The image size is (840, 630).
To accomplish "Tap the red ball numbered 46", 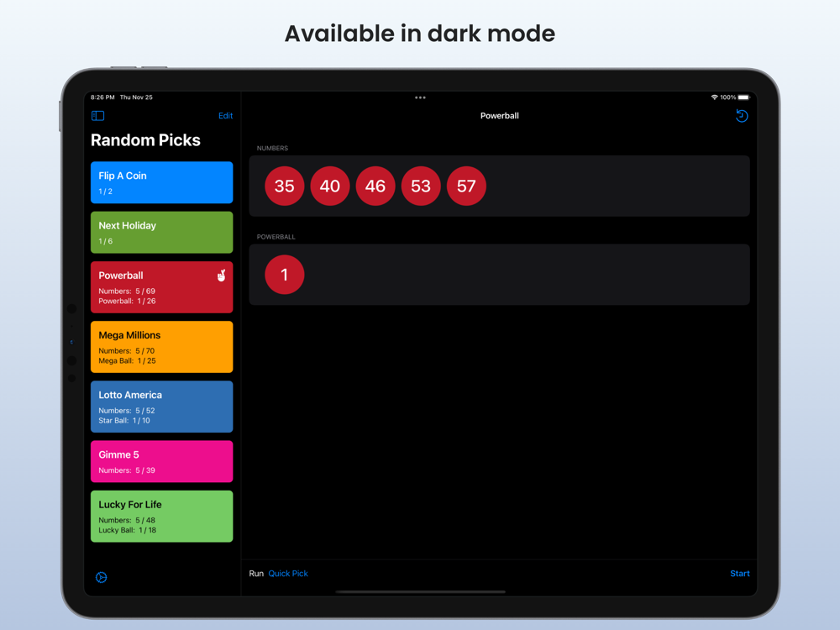I will pos(375,186).
